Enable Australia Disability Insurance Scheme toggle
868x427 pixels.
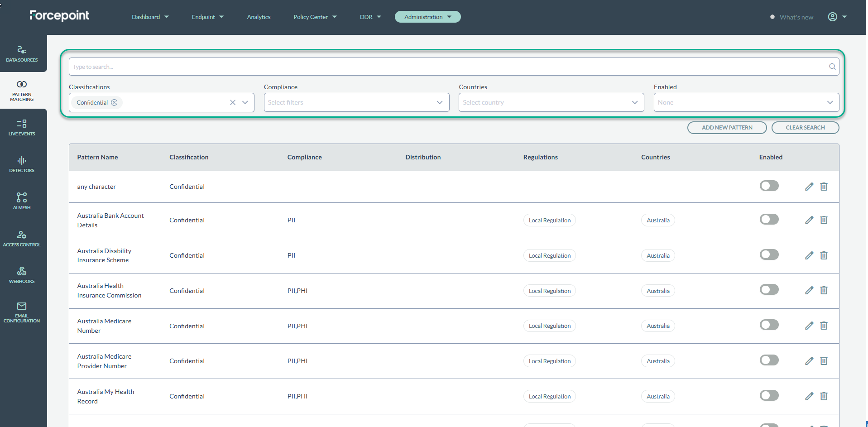(x=769, y=254)
